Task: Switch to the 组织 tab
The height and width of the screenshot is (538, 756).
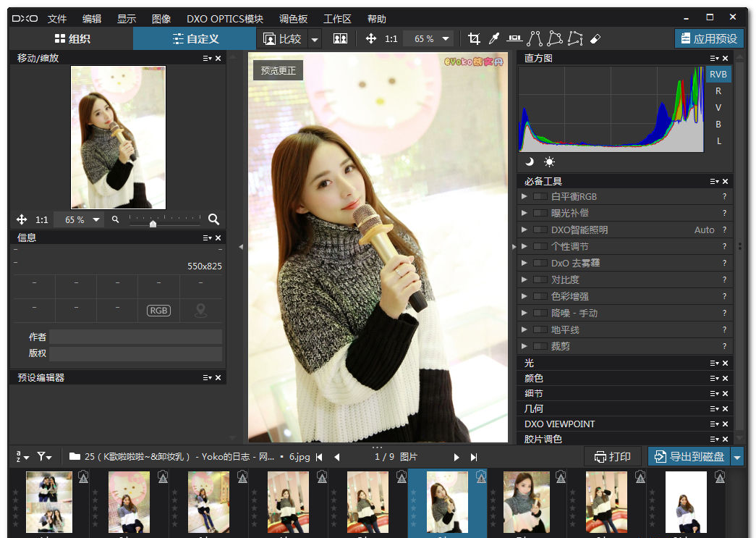Action: [x=72, y=38]
